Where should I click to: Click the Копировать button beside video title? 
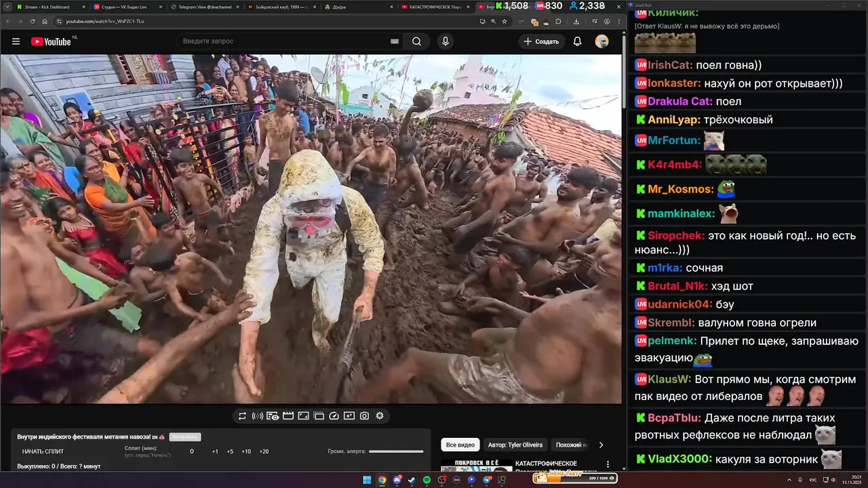(x=185, y=437)
